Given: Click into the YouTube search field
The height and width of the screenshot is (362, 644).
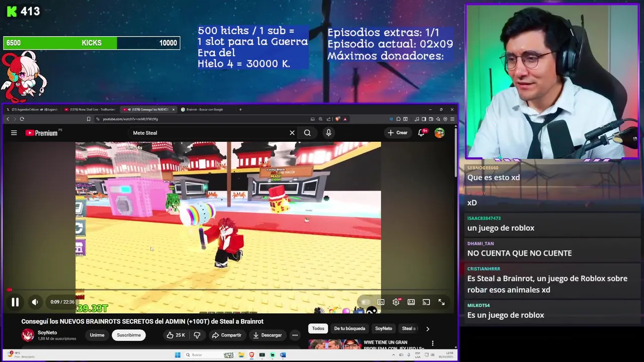Looking at the screenshot, I should point(209,133).
